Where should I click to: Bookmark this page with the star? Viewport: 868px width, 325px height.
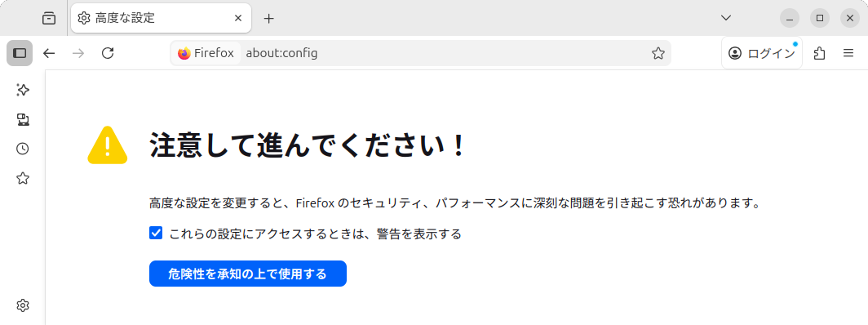point(658,53)
